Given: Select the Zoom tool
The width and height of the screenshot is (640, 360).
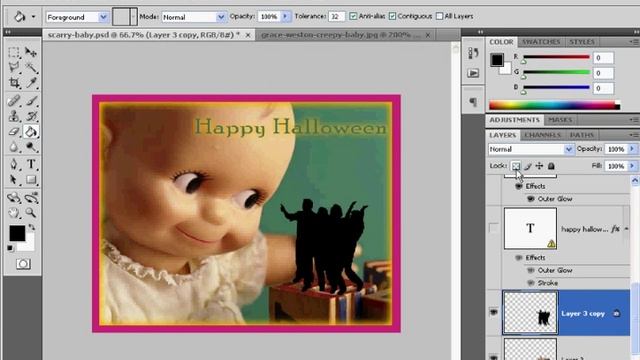Looking at the screenshot, I should (x=31, y=213).
